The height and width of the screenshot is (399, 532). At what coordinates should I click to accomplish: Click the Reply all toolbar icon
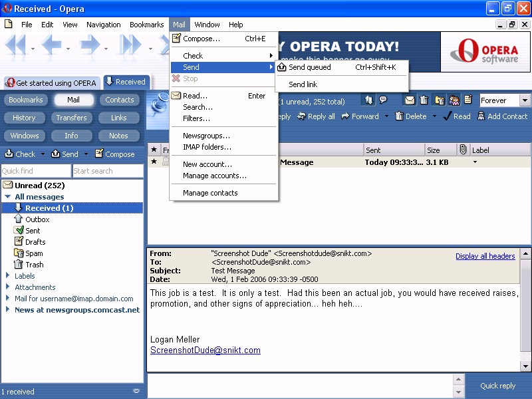(x=316, y=116)
